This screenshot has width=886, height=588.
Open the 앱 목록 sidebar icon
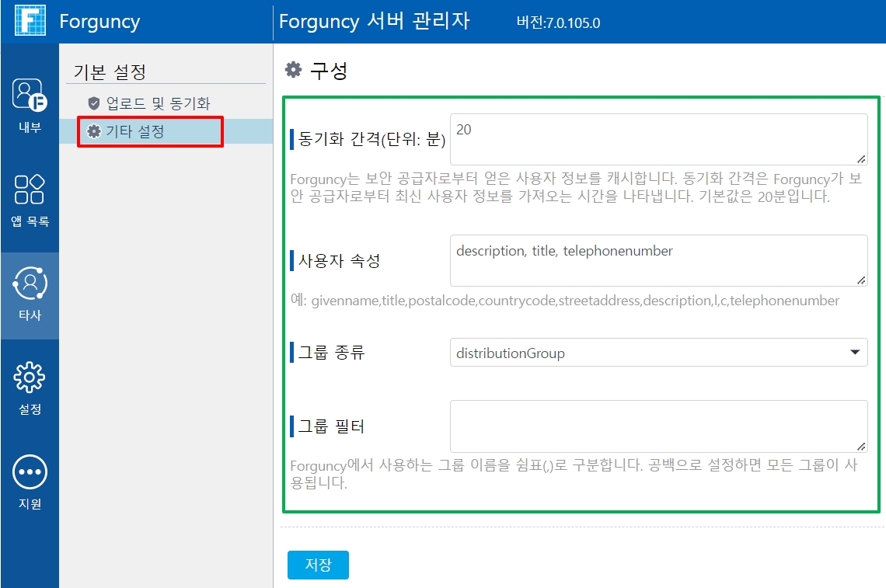pos(30,198)
